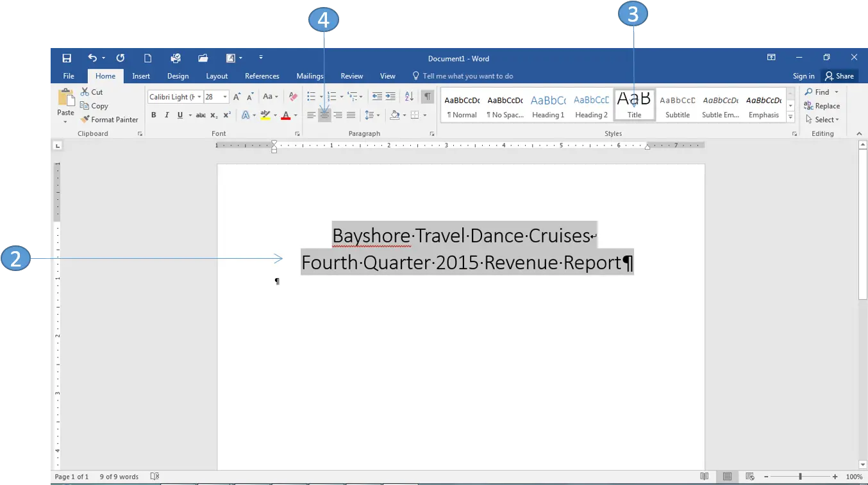This screenshot has width=868, height=485.
Task: Increase paragraph indent
Action: pyautogui.click(x=390, y=97)
